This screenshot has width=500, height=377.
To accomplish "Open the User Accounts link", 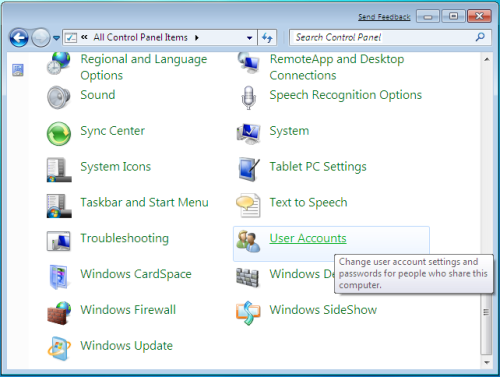I will [x=308, y=238].
